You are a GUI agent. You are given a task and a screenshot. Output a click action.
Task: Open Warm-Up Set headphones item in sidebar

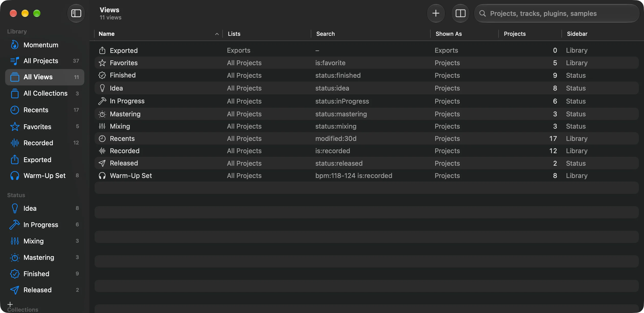click(x=45, y=176)
